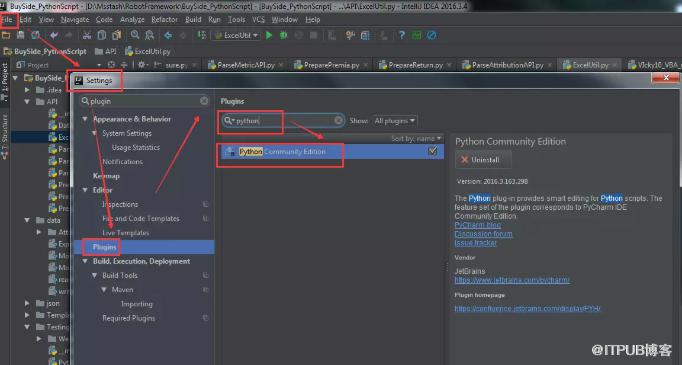This screenshot has height=365, width=682.
Task: Select Keymap in settings tree
Action: click(106, 176)
